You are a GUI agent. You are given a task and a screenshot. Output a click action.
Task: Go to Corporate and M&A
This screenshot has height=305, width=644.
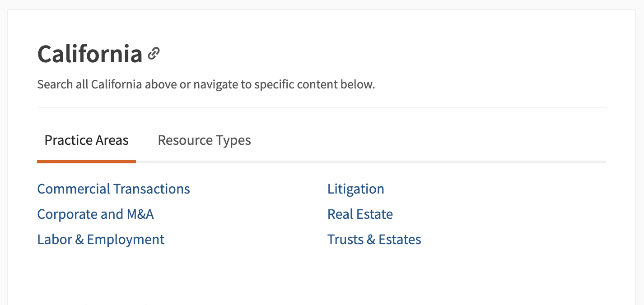coord(95,214)
